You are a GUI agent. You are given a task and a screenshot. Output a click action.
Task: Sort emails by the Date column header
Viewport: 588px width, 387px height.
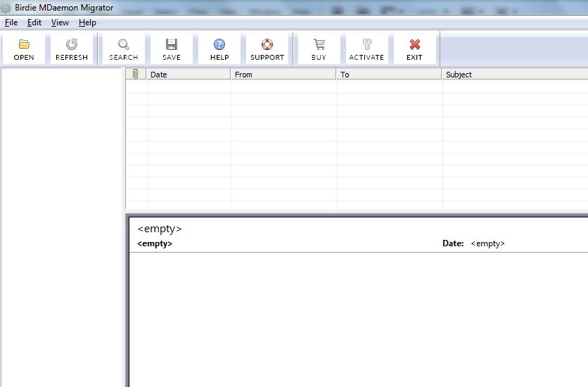tap(188, 75)
